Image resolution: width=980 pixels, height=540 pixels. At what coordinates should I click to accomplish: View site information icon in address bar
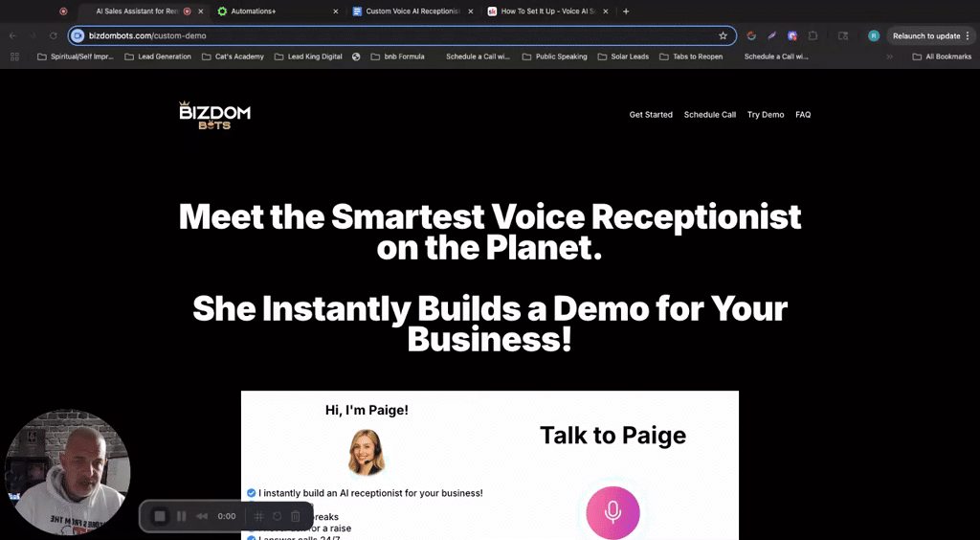78,35
